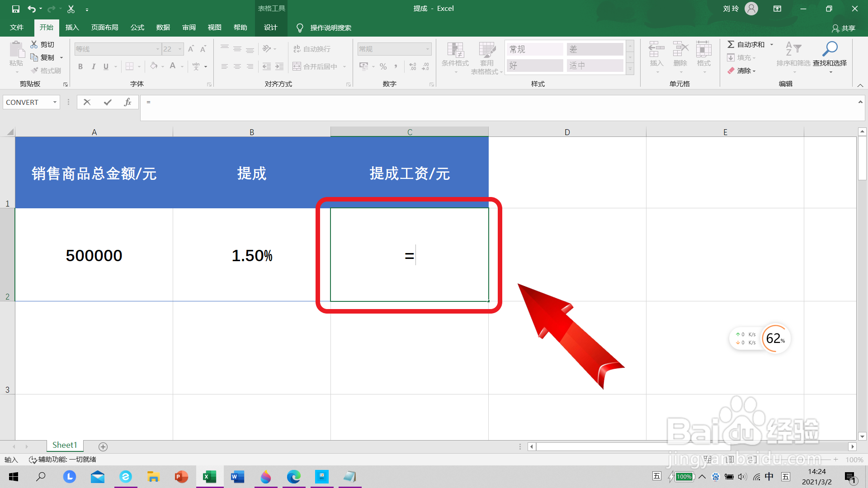The width and height of the screenshot is (868, 488).
Task: Open the Name Box dropdown arrow
Action: pyautogui.click(x=55, y=102)
